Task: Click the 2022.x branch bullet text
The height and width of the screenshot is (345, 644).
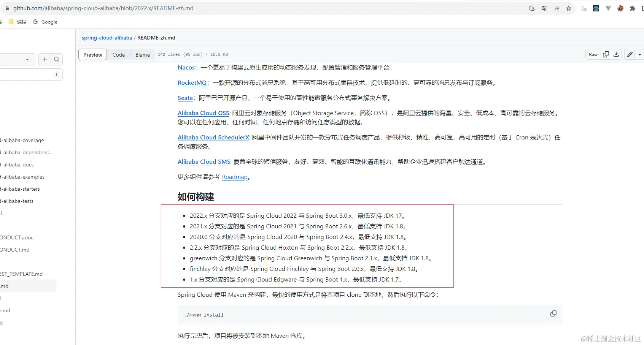Action: [x=298, y=216]
